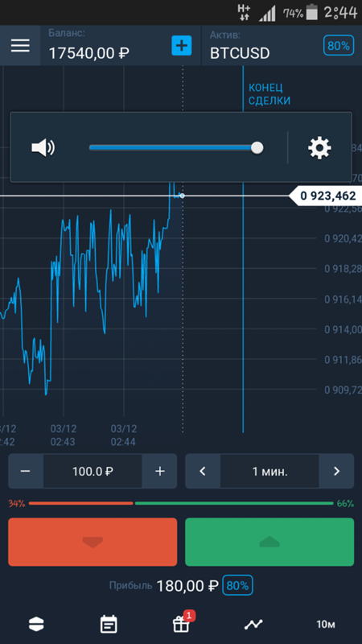This screenshot has height=644, width=362.
Task: Tap the 0 923,462 current price label
Action: coord(327,196)
